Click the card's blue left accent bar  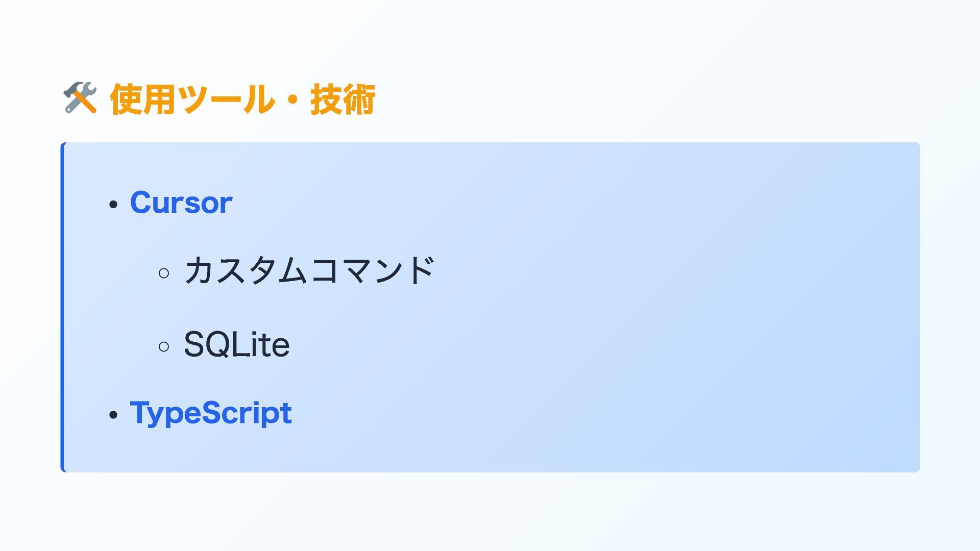(x=62, y=307)
